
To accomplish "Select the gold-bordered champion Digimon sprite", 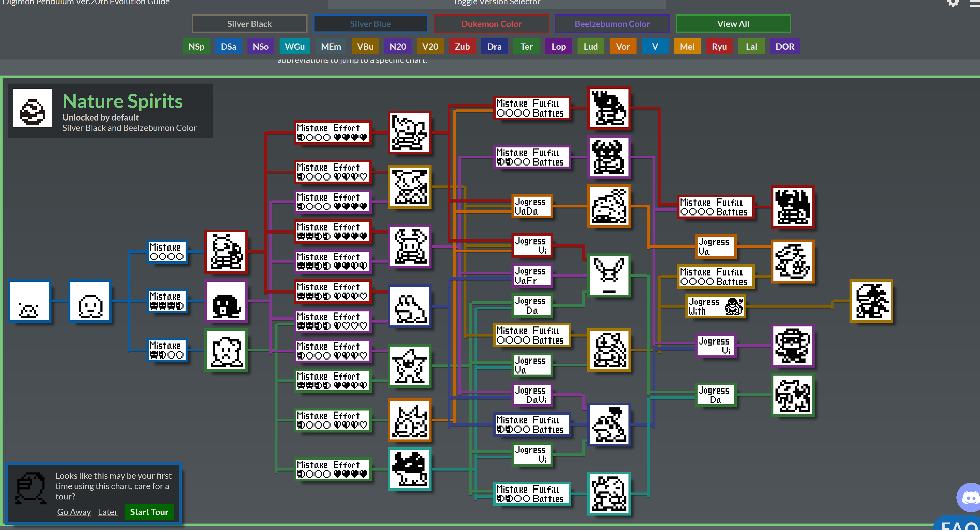I will pyautogui.click(x=410, y=187).
